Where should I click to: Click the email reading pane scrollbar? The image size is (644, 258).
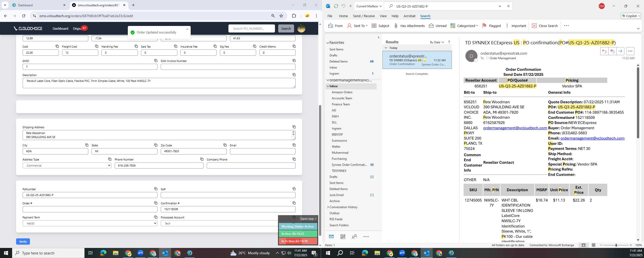pos(638,103)
